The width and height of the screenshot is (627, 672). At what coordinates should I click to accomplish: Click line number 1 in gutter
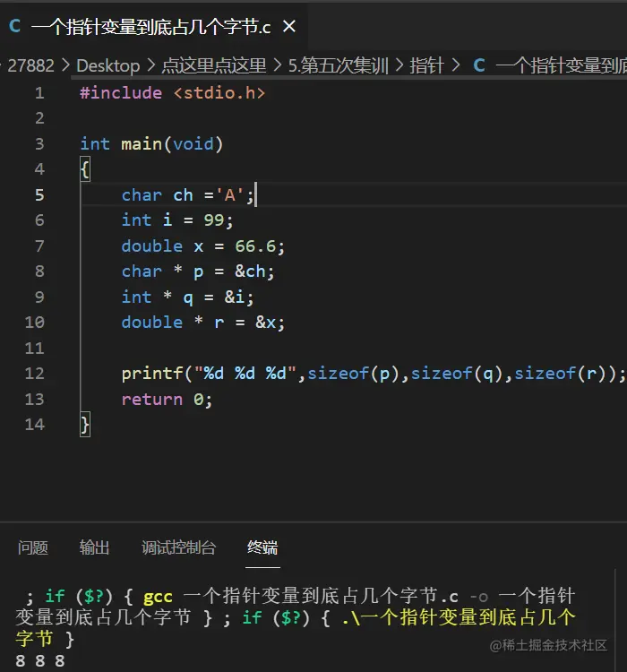click(x=39, y=93)
